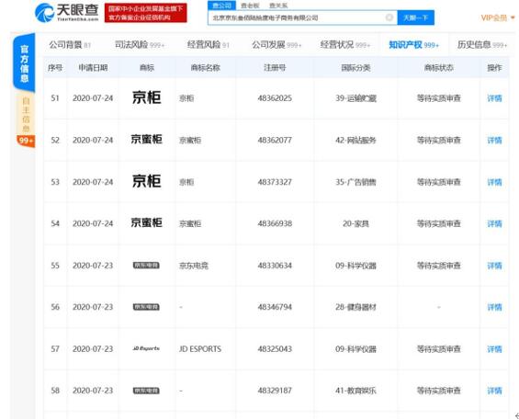
Task: Clear the search box text
Action: 389,17
